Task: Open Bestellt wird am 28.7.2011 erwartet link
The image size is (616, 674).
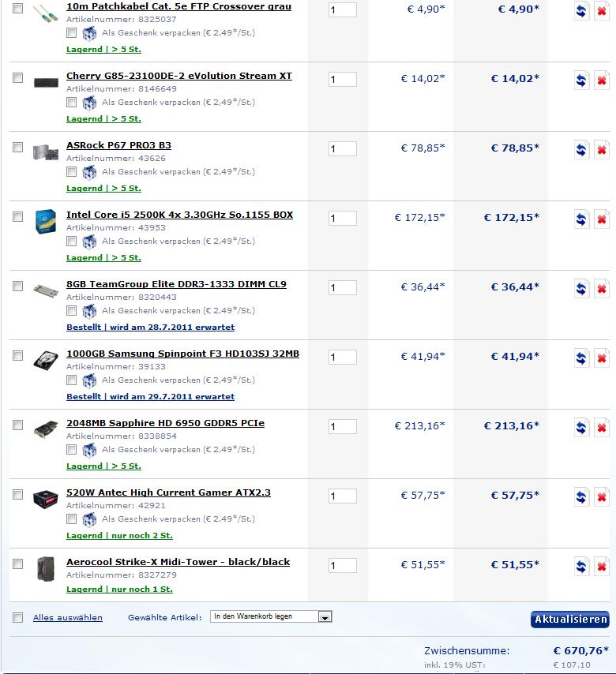Action: click(x=151, y=327)
